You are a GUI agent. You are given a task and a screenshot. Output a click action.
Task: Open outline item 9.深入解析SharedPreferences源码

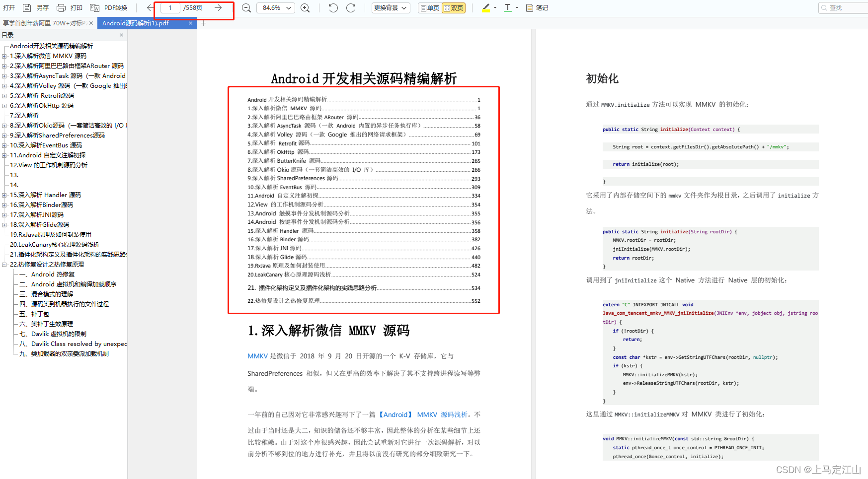[57, 136]
